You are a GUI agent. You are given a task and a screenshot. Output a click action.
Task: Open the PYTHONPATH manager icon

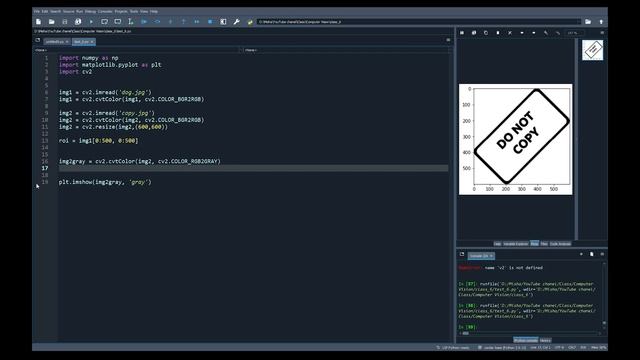[x=250, y=22]
